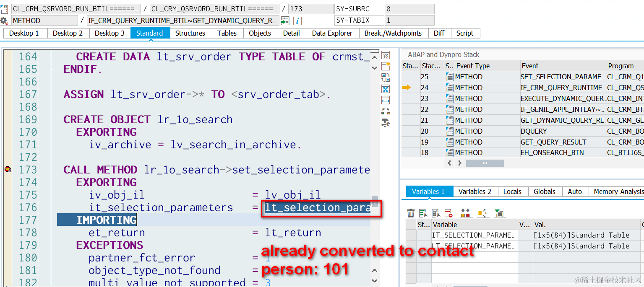Open the Desktop 3 tab
644x287 pixels.
[x=110, y=33]
